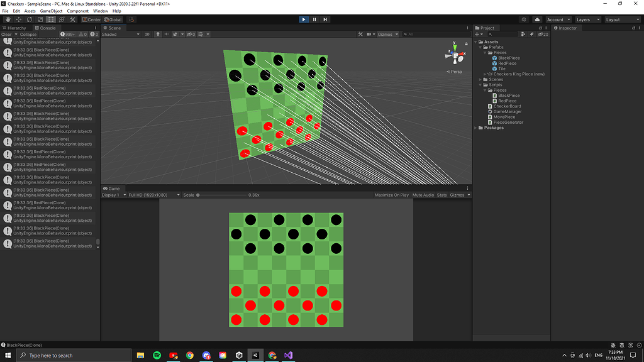Toggle Center pivot mode
Screen dimensions: 644x362
[x=93, y=19]
